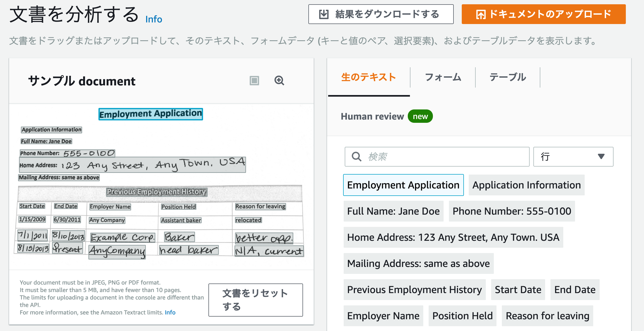The height and width of the screenshot is (331, 644).
Task: Click Any Company cell in document table
Action: (x=107, y=220)
